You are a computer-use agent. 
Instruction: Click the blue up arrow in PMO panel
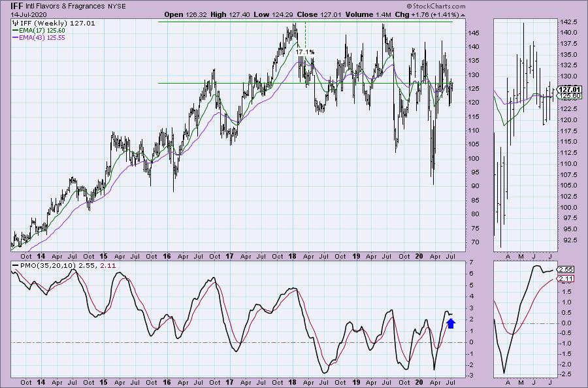click(x=451, y=323)
